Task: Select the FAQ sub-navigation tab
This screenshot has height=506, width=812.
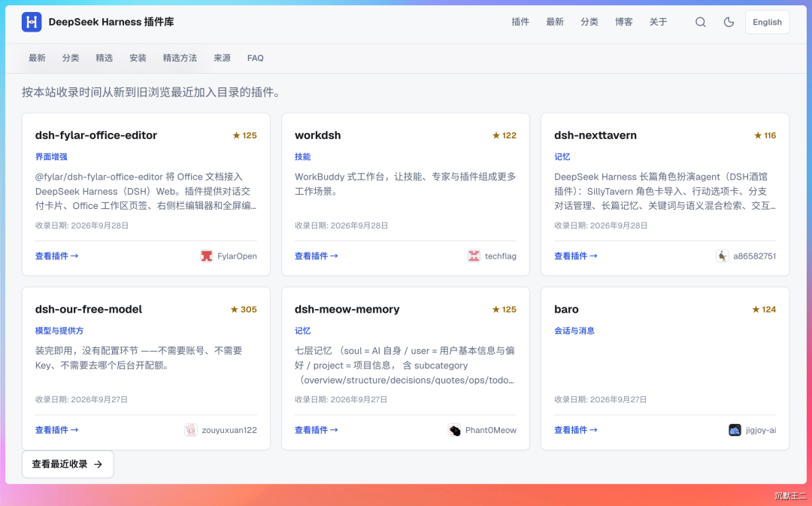Action: [256, 58]
